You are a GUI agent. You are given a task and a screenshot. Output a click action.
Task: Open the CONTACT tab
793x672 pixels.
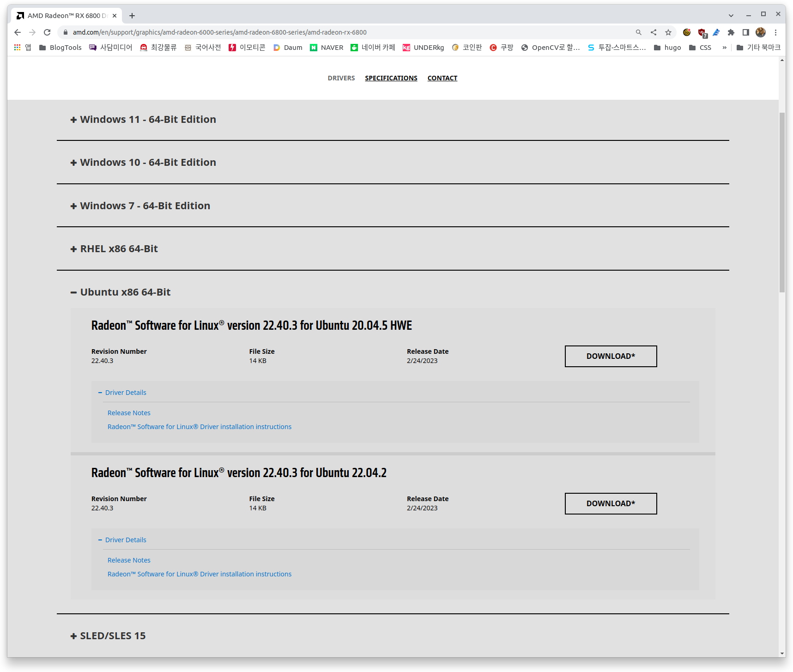[442, 78]
